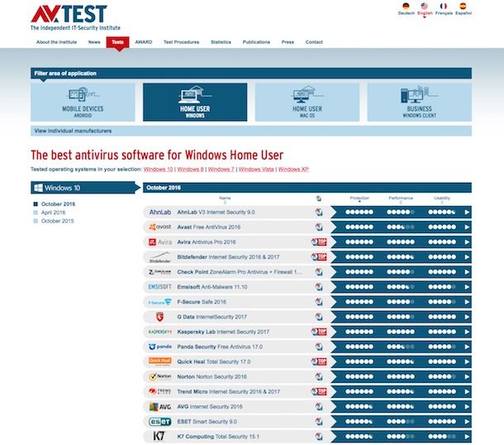Open the Windows Vista link
504x445 pixels.
click(256, 170)
